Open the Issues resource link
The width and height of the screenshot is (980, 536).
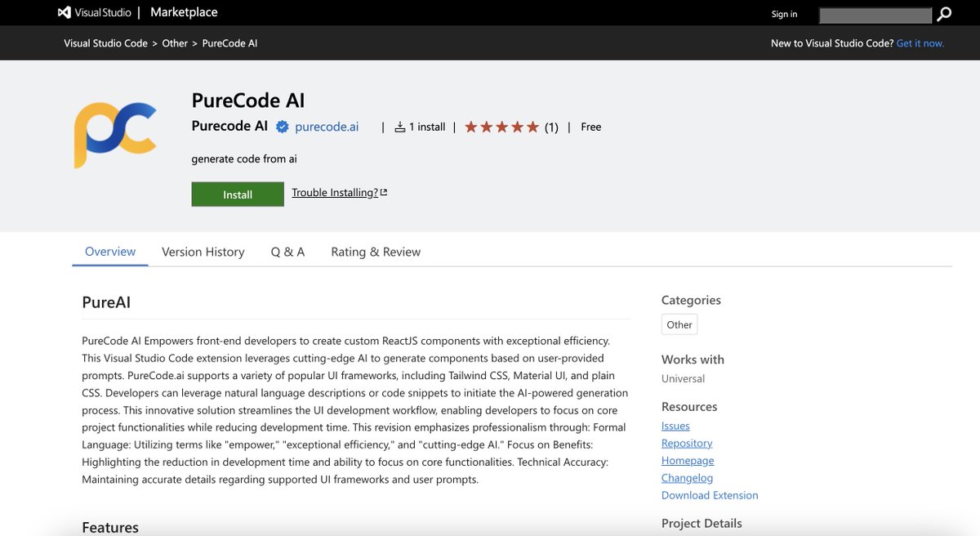pyautogui.click(x=675, y=426)
